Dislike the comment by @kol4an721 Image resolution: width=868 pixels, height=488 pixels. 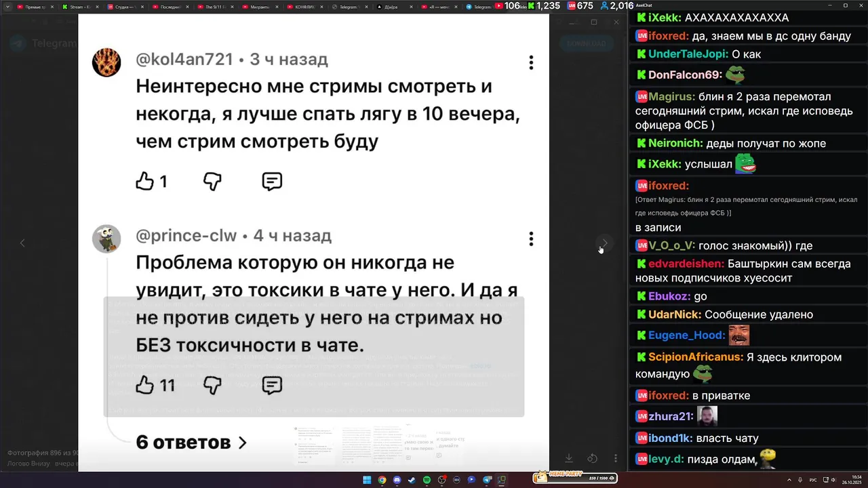click(x=213, y=181)
